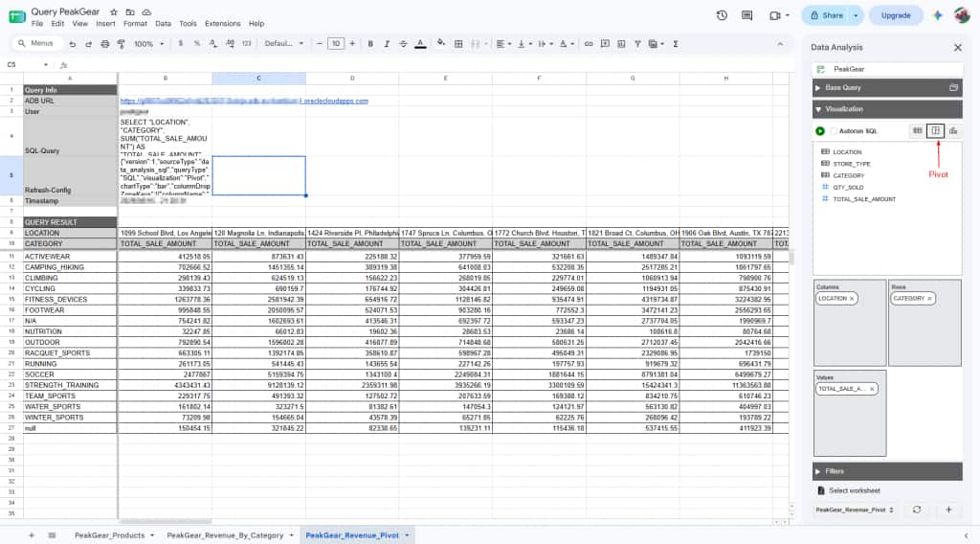This screenshot has height=544, width=980.
Task: Open fill color picker
Action: coord(441,44)
